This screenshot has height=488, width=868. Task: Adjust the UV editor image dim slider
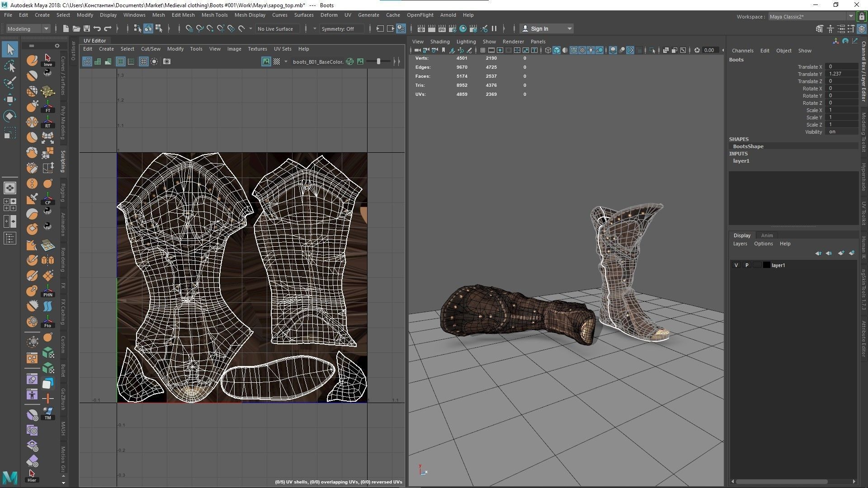[x=379, y=61]
